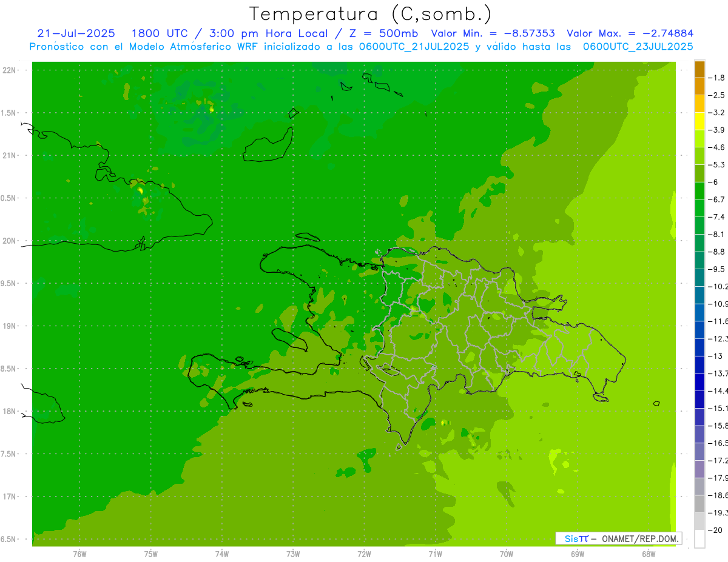
Task: Pick the dark orange swatch atop the colorbar
Action: click(699, 69)
